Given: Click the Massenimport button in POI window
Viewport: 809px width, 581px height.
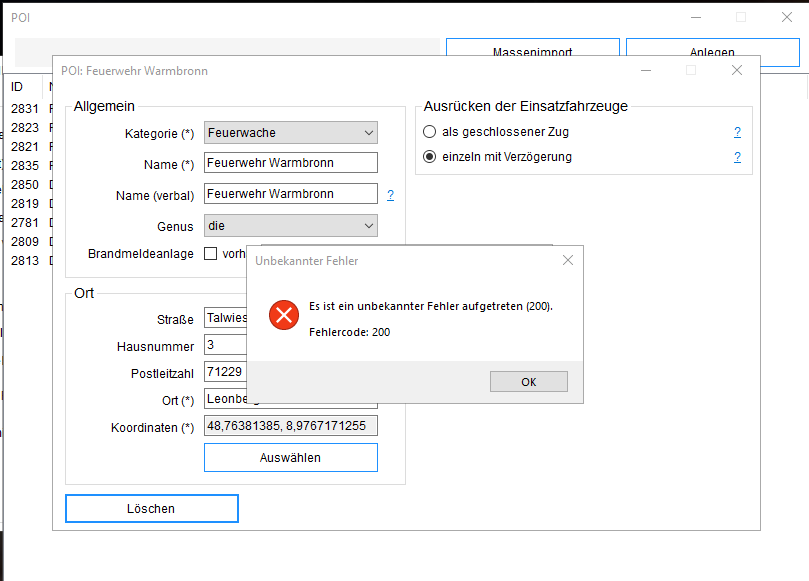Looking at the screenshot, I should [x=532, y=47].
